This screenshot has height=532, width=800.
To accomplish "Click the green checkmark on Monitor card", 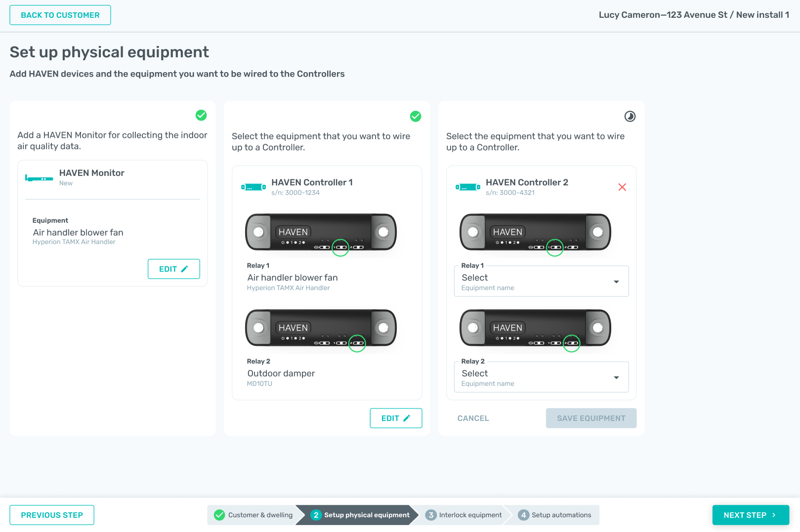I will 201,115.
